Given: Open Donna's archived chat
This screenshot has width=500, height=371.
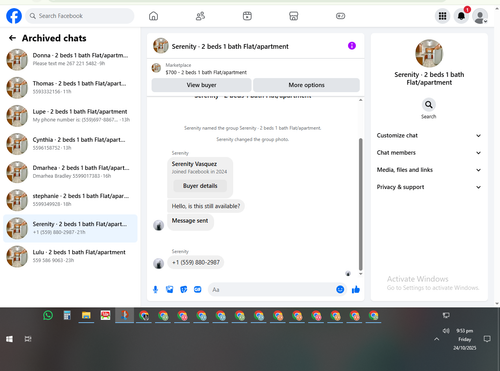Looking at the screenshot, I should click(70, 59).
